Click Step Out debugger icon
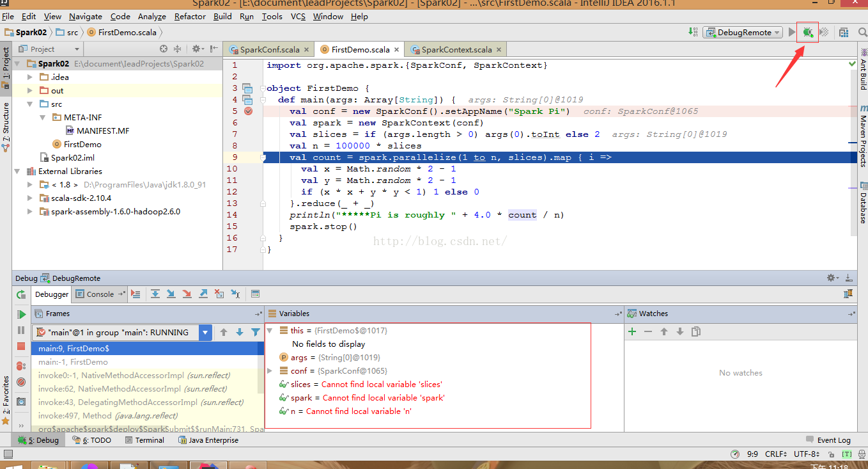The height and width of the screenshot is (469, 868). (x=203, y=294)
